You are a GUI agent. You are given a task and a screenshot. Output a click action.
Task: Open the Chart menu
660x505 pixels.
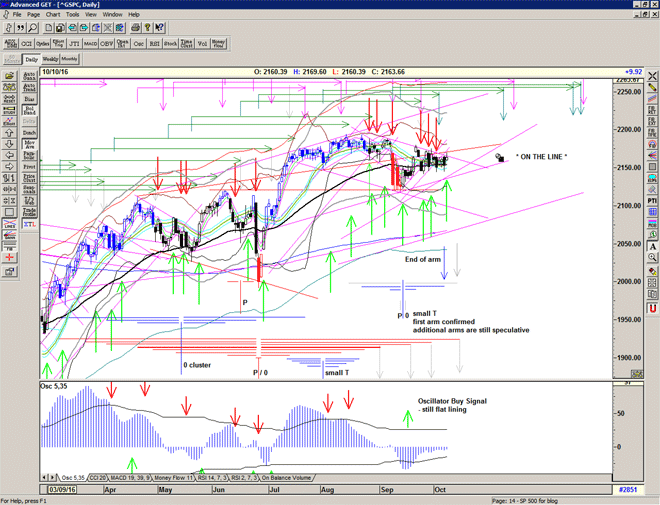[x=53, y=15]
